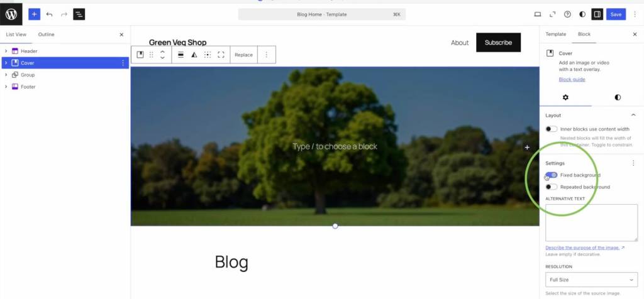Switch to the Outline tab
644x299 pixels.
coord(46,35)
